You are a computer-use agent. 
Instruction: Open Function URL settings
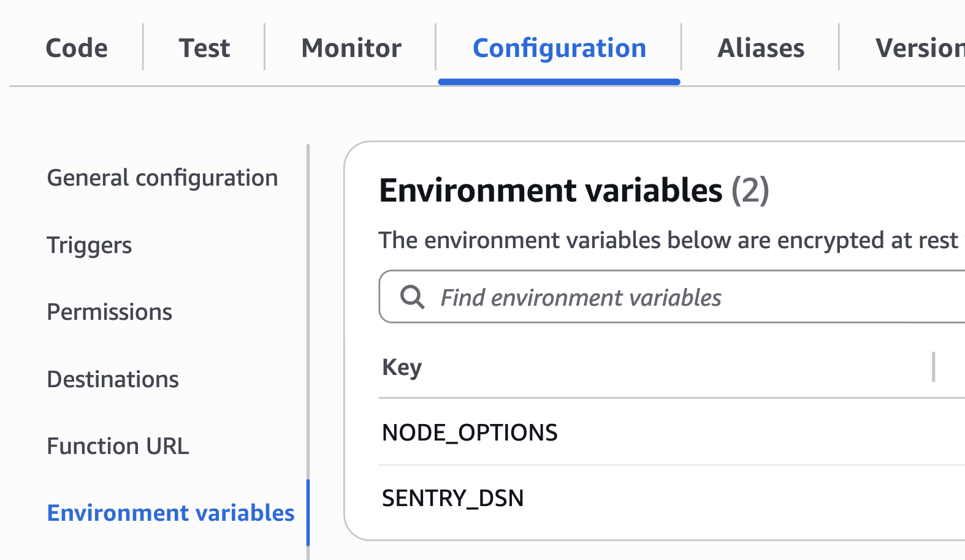(118, 446)
